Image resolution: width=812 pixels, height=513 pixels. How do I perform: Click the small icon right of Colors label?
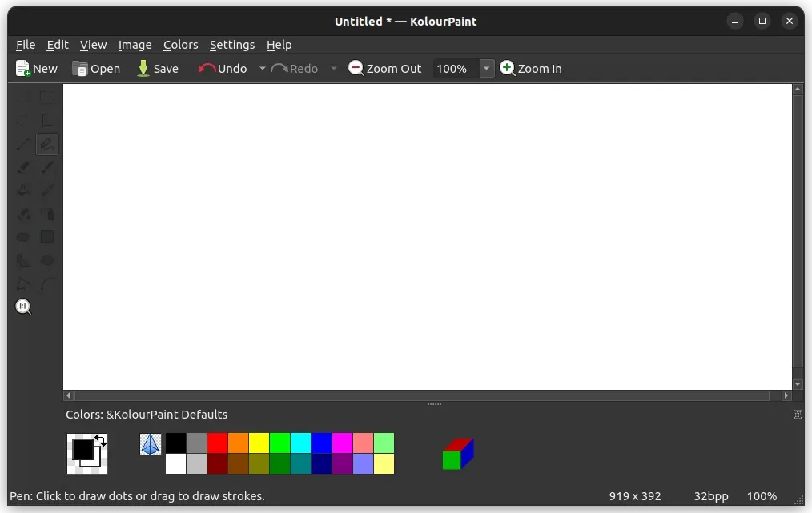798,414
